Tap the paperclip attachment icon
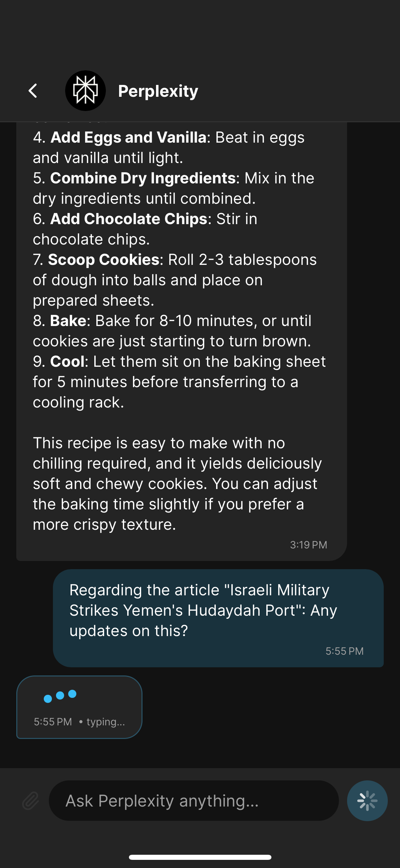Image resolution: width=400 pixels, height=868 pixels. pyautogui.click(x=31, y=801)
